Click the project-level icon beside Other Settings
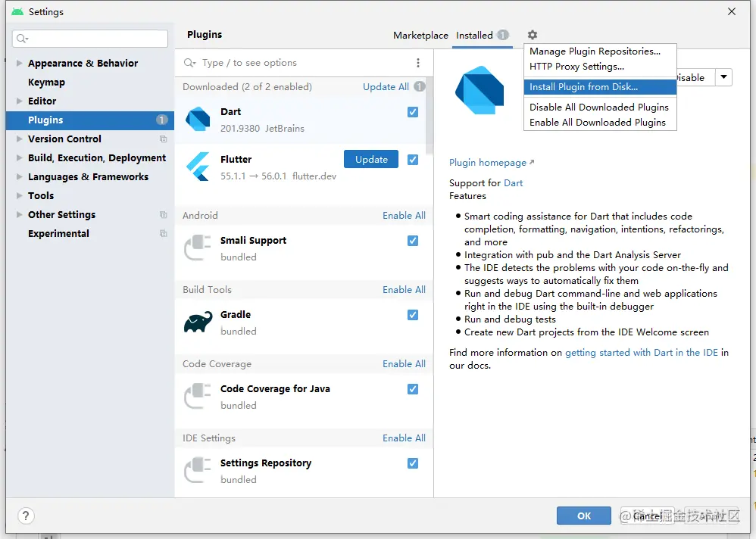Image resolution: width=756 pixels, height=539 pixels. 164,214
